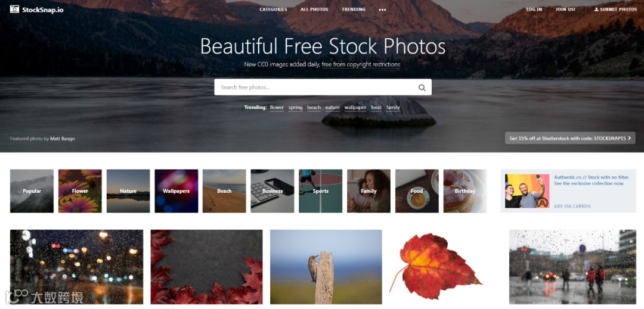Open the woodpecker on post photo
This screenshot has width=644, height=309.
coord(326,267)
